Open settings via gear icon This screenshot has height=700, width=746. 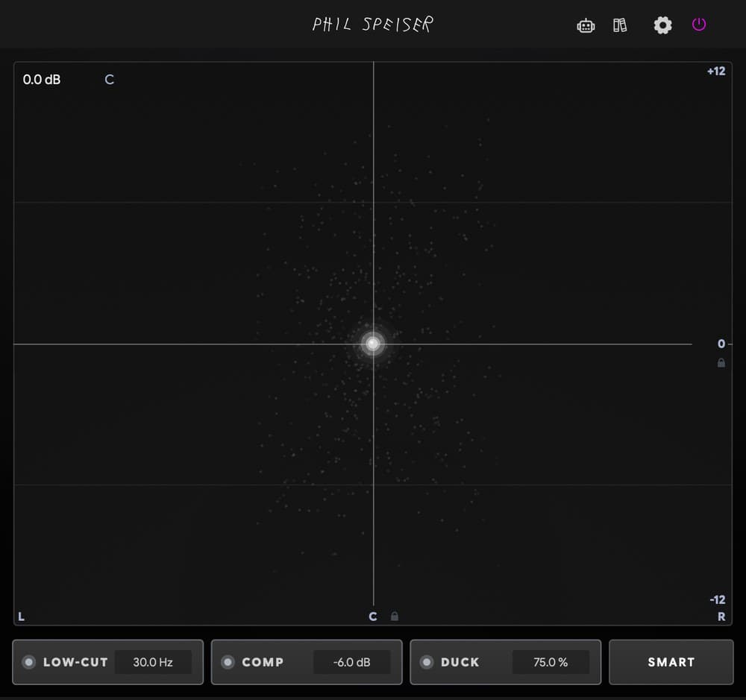click(x=662, y=25)
